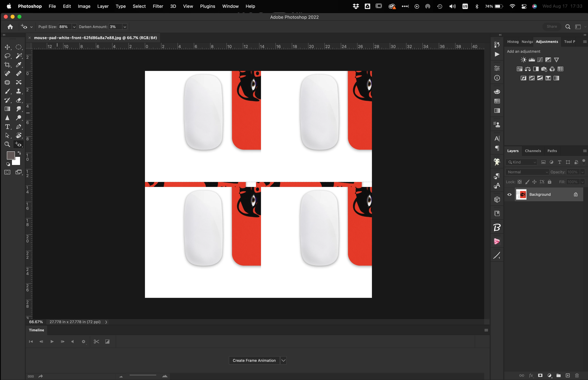Select the Eraser tool
The image size is (588, 380).
[19, 100]
